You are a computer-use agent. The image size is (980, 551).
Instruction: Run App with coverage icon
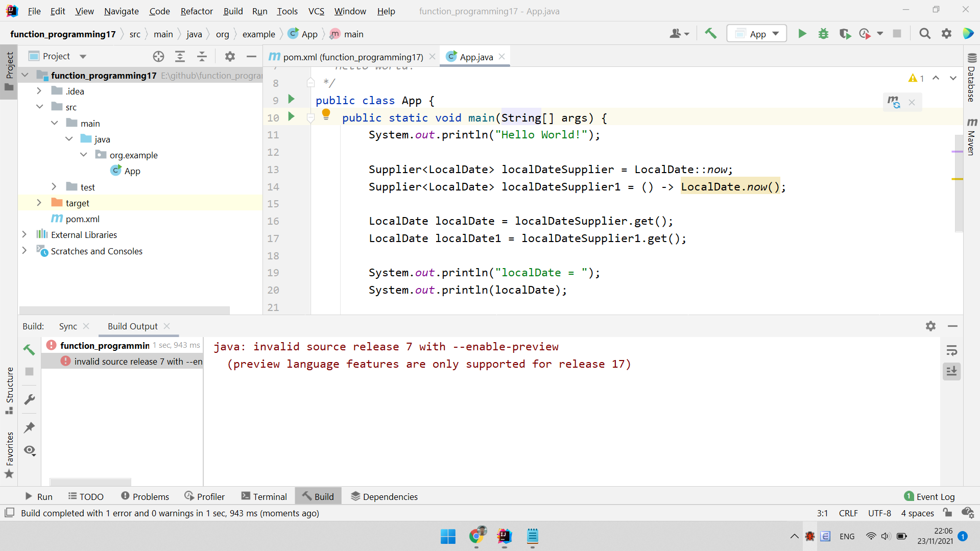pos(845,34)
